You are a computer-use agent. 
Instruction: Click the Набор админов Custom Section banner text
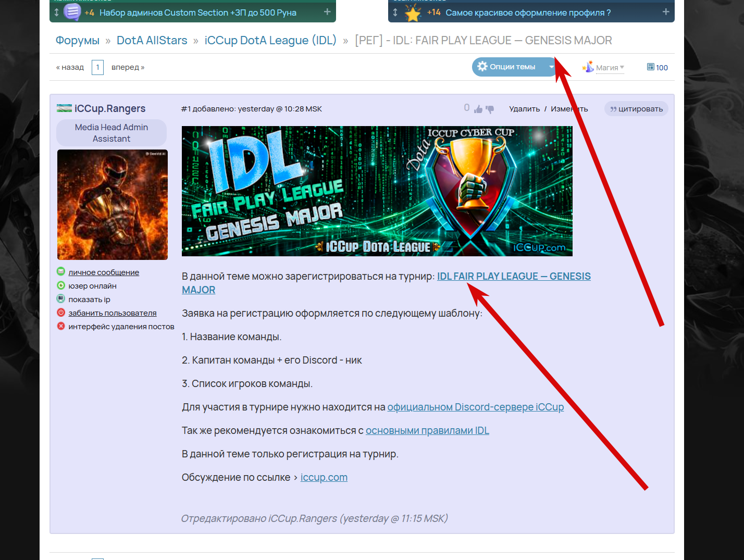point(198,13)
